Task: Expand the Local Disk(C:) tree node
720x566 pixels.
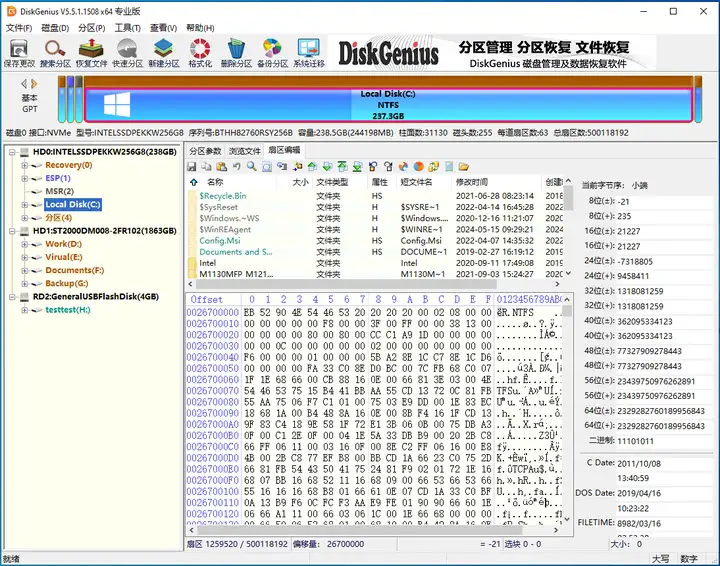Action: tap(24, 205)
